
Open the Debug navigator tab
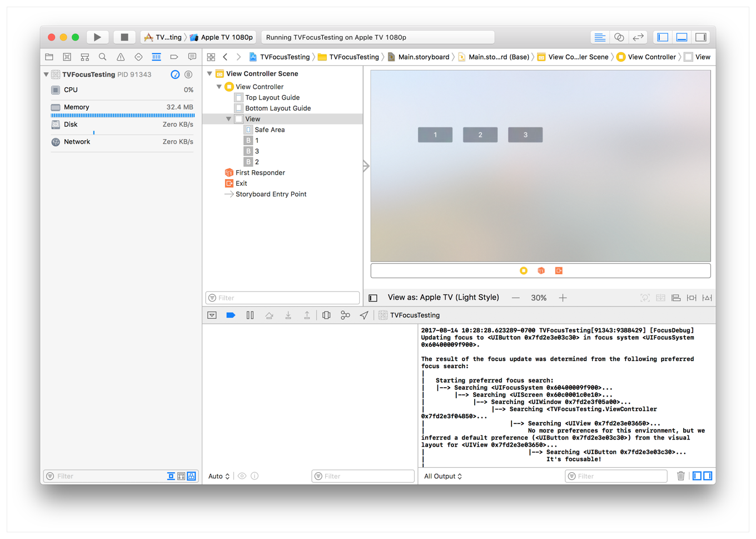point(156,57)
